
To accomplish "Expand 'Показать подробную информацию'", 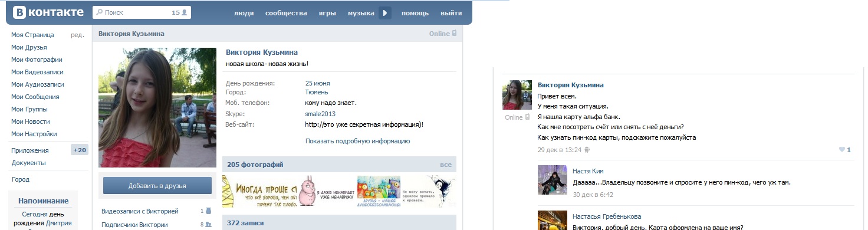I will point(357,141).
